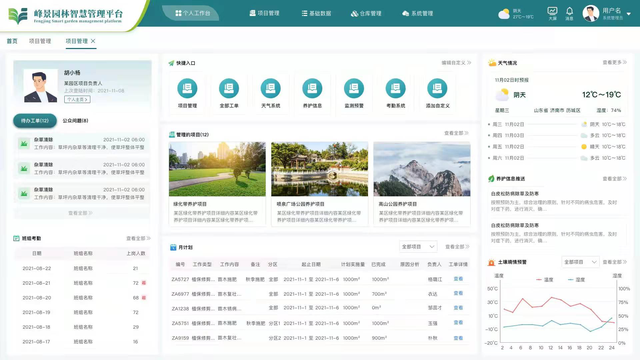View all pending work orders via 查看全部
The height and width of the screenshot is (360, 640).
80,213
